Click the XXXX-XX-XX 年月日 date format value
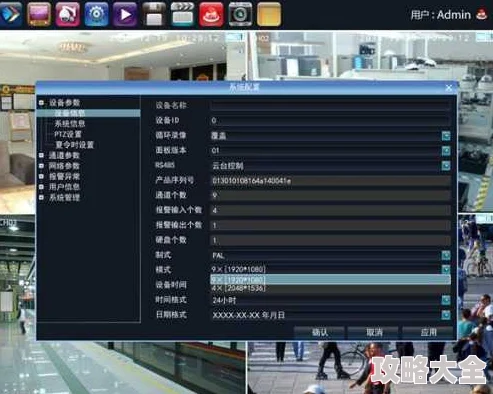This screenshot has height=394, width=493. (249, 315)
